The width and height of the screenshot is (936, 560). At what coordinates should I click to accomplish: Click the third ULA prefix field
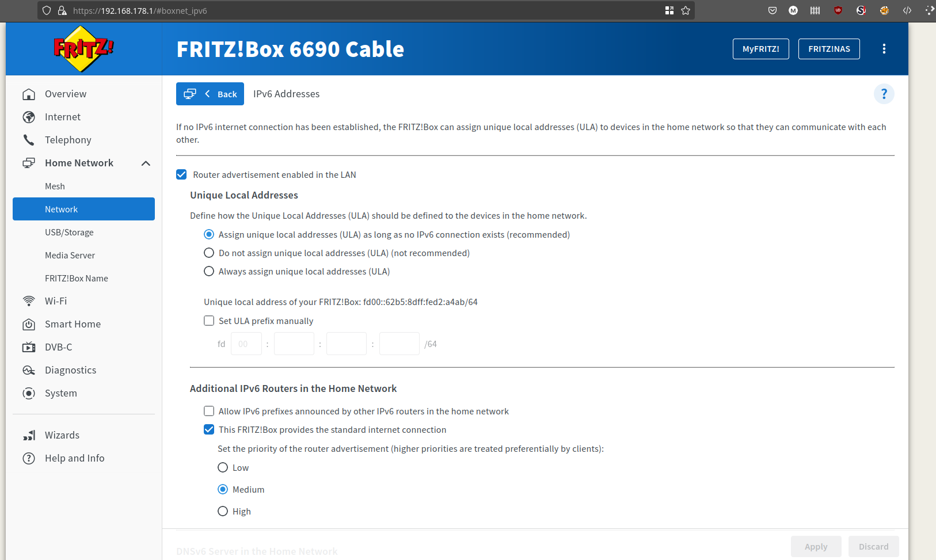[x=347, y=344]
